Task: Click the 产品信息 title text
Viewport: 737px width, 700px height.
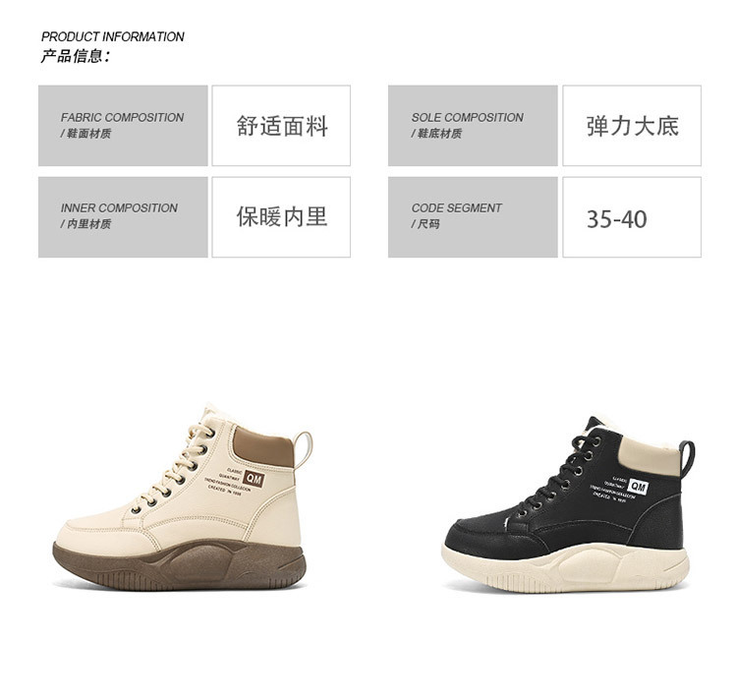Action: (x=76, y=56)
